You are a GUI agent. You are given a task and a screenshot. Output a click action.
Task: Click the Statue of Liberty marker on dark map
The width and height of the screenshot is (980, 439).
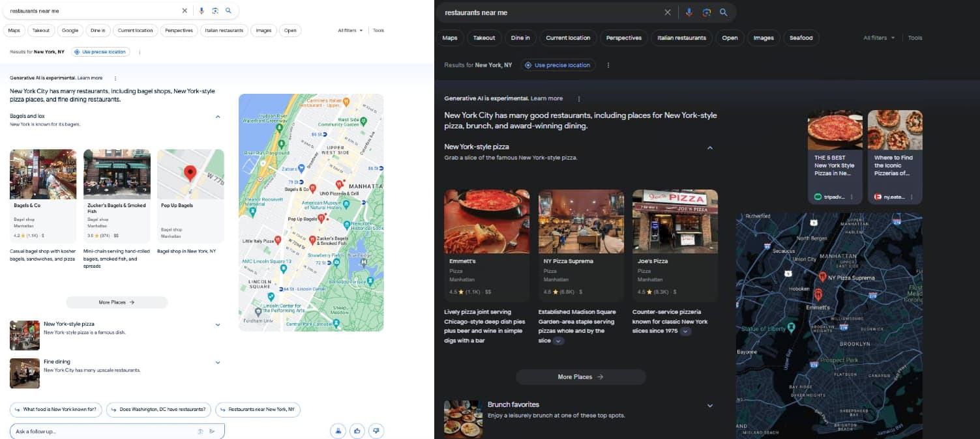pos(791,328)
